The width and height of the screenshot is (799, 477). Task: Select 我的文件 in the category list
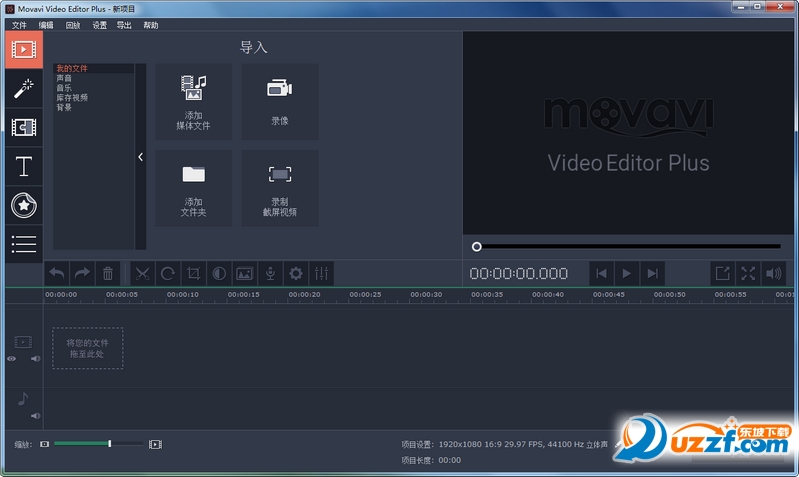point(72,68)
